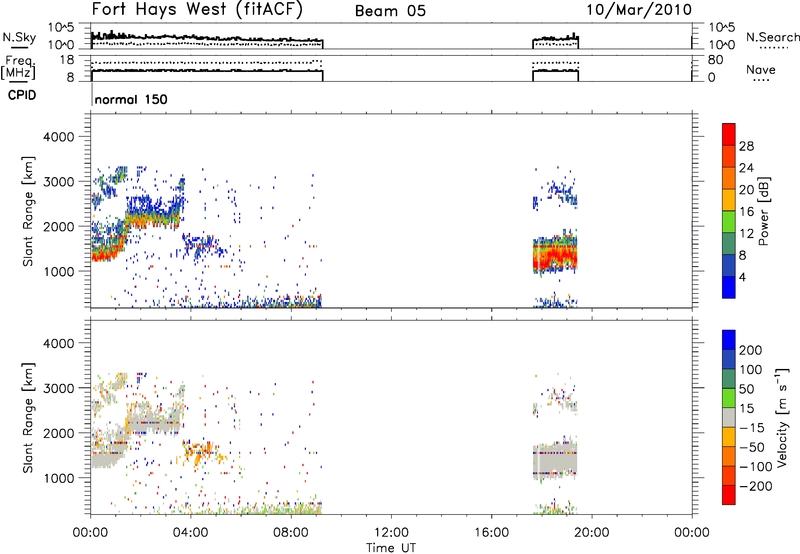Click the '18' frequency axis tick label
The image size is (800, 554).
point(66,60)
